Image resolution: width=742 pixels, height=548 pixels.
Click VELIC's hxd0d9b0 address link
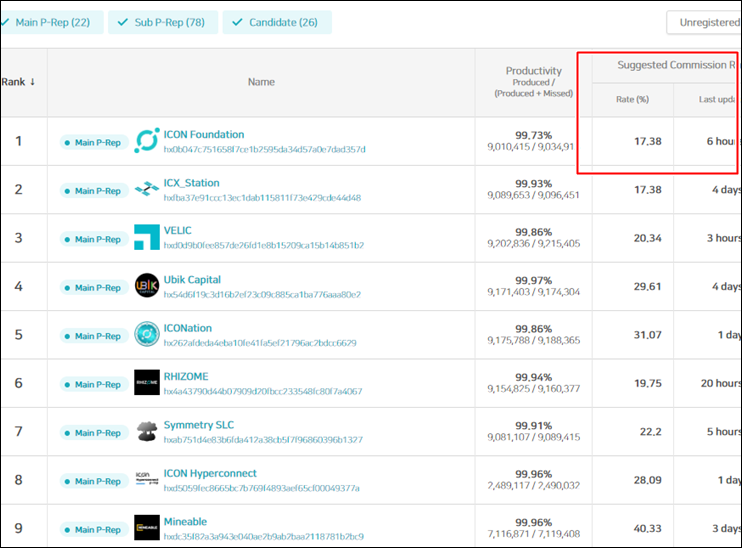[264, 246]
